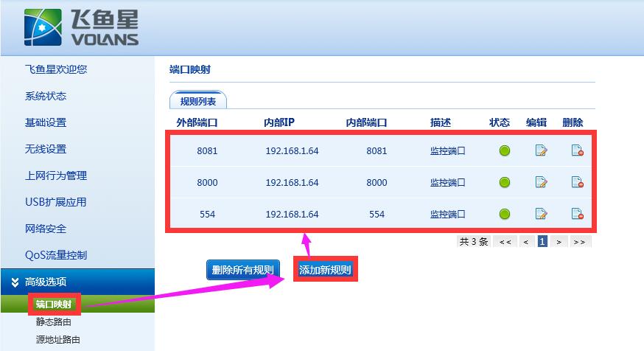Click the 外部端口 column header

197,122
